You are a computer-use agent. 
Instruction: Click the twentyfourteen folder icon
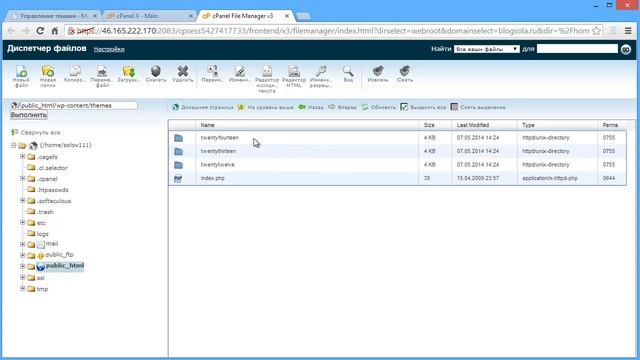pos(178,138)
